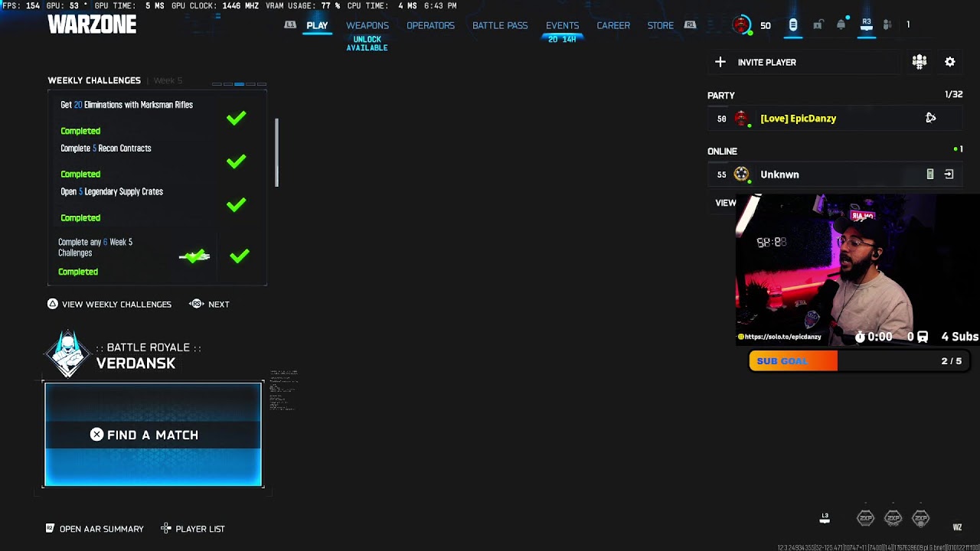The height and width of the screenshot is (551, 980).
Task: Click the webcam overlay
Action: click(857, 269)
